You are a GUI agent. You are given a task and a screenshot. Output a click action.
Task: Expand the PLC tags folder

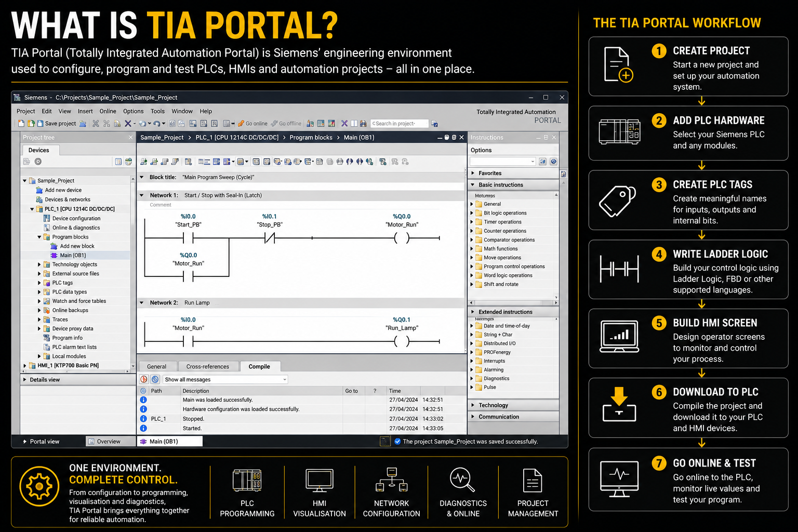tap(39, 283)
